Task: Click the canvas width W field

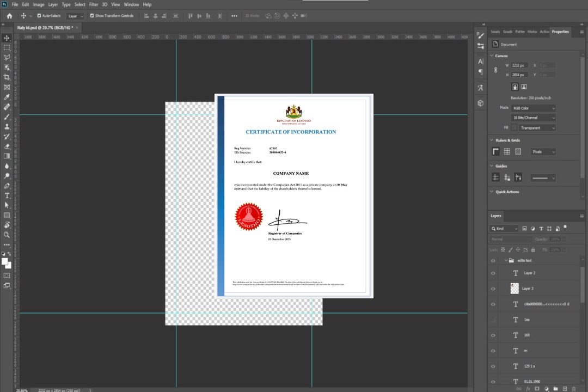Action: coord(519,65)
